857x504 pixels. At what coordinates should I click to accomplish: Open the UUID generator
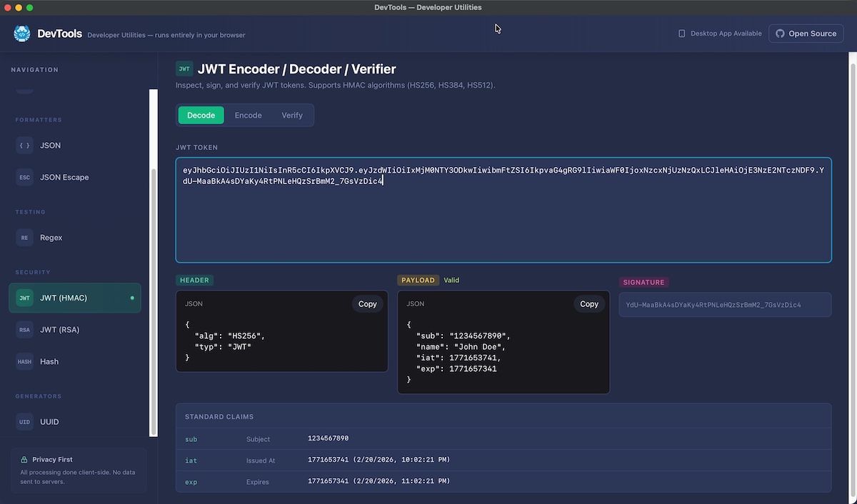[75, 422]
